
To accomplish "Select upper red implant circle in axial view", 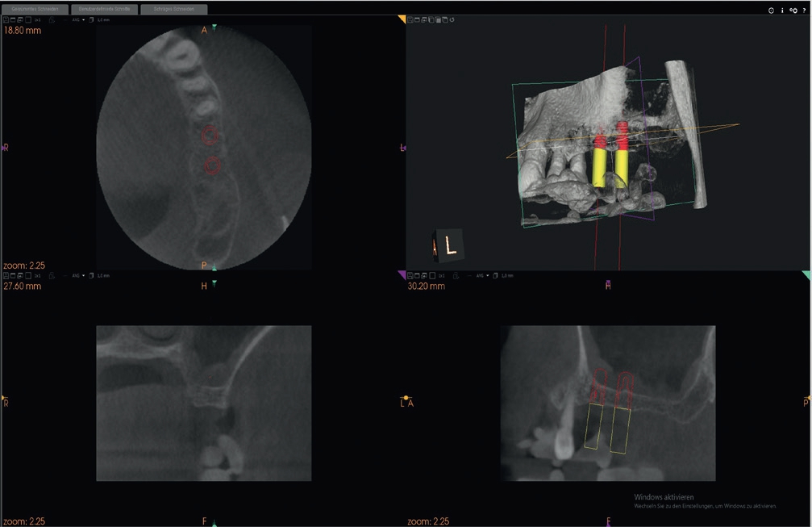I will [x=210, y=136].
